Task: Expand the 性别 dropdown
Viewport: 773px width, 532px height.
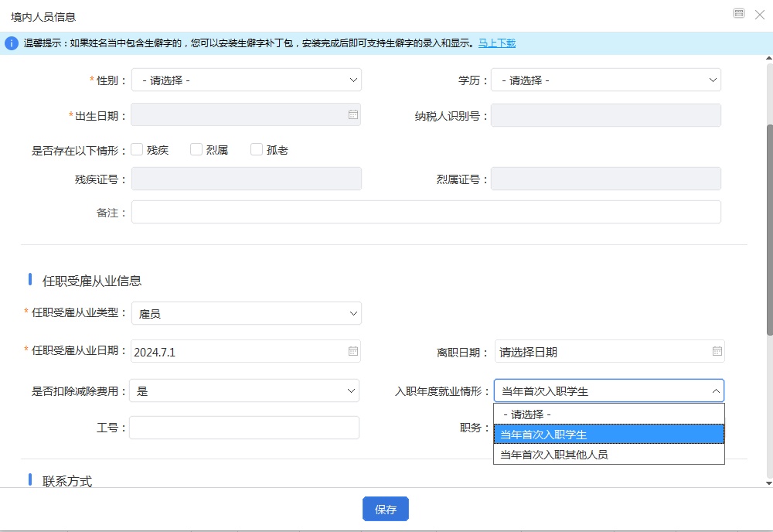Action: click(246, 80)
